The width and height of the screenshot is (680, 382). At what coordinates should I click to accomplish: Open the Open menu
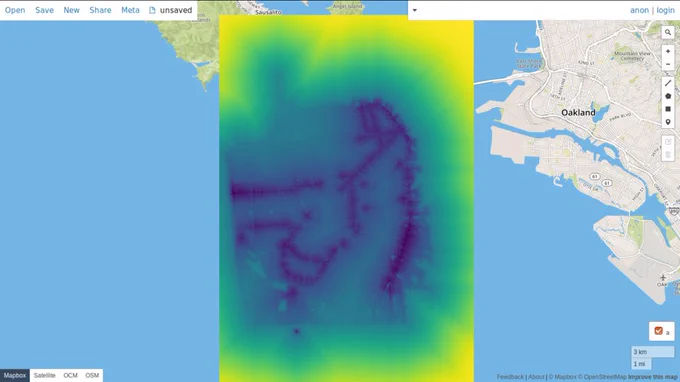point(15,10)
